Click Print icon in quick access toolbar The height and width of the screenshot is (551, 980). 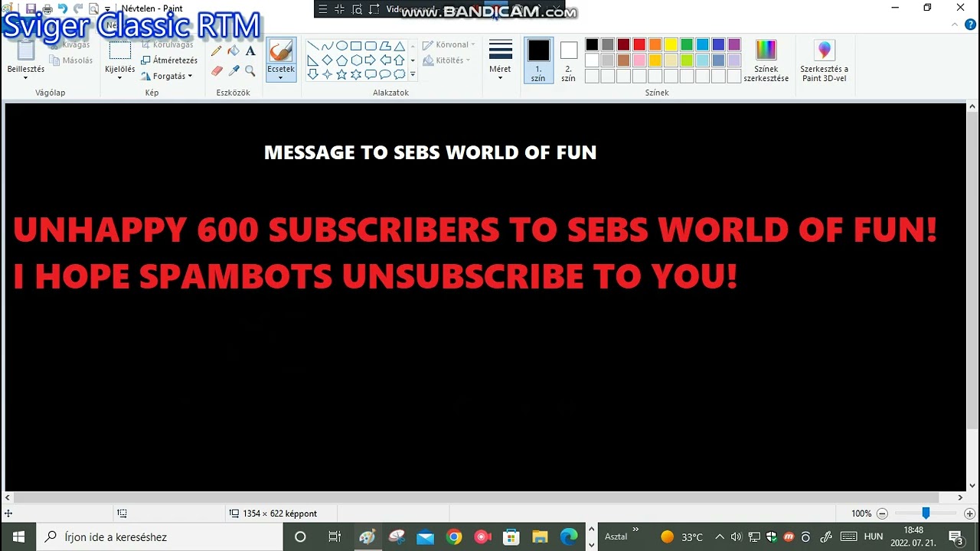47,8
